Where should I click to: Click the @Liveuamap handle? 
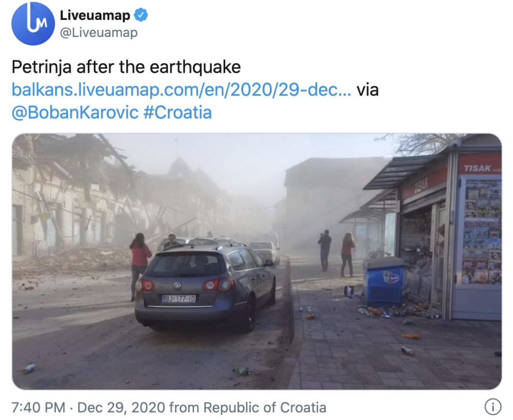tap(98, 33)
